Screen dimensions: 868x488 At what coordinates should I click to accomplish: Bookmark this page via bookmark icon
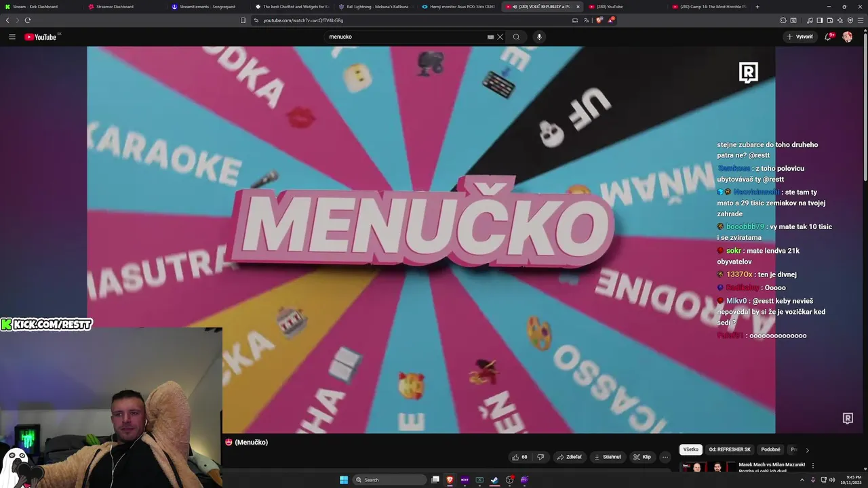point(243,20)
